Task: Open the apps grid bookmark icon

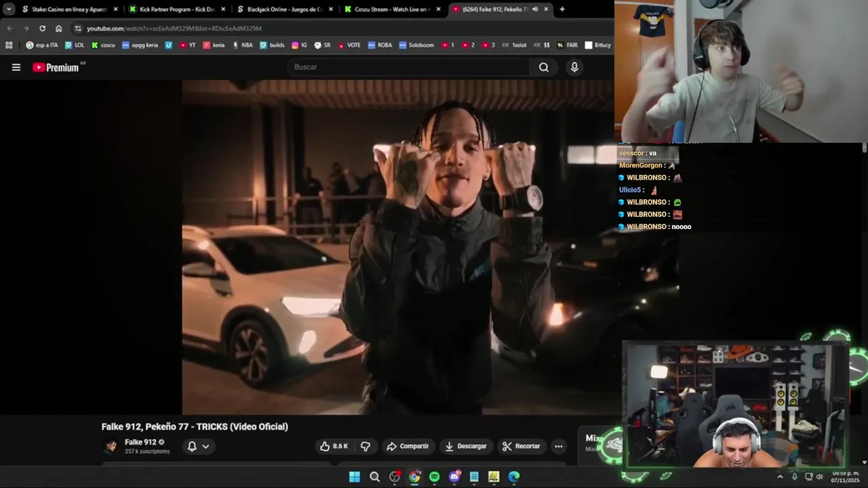Action: point(9,45)
